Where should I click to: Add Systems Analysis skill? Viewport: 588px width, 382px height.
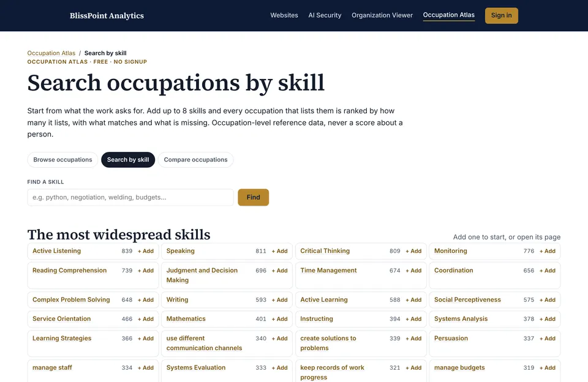[548, 319]
